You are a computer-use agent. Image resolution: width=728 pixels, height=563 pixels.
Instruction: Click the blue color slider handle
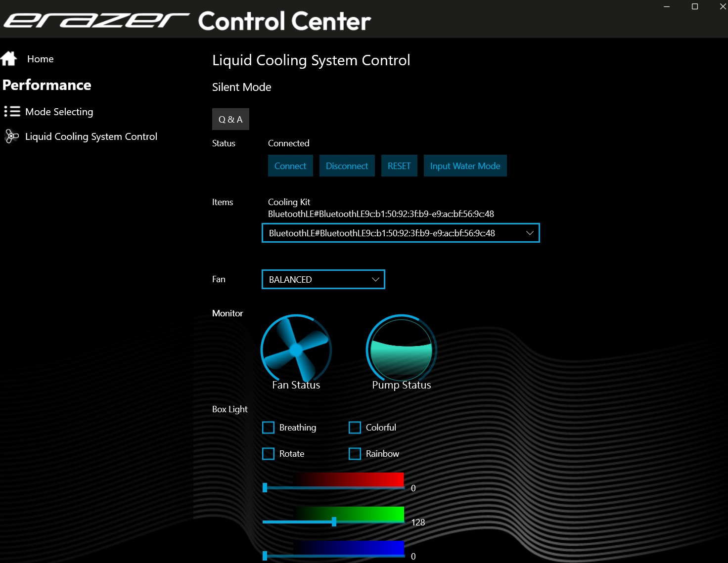(265, 556)
